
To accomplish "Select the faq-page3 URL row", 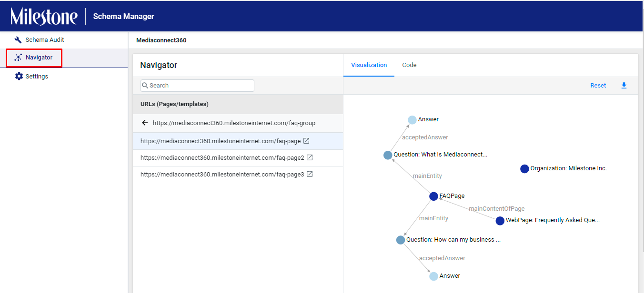I will (238, 175).
